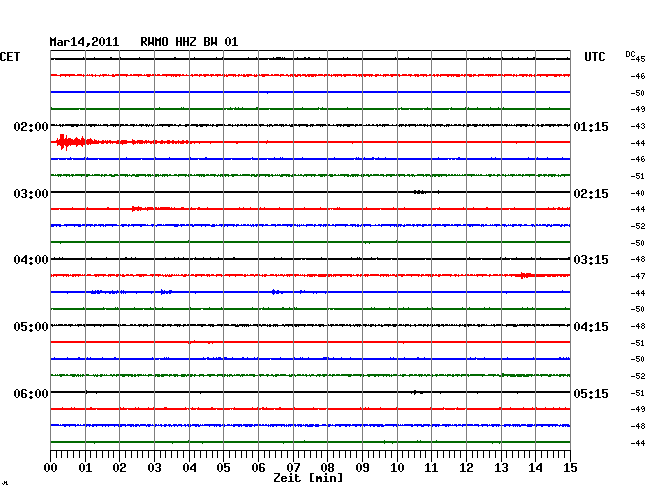Click minute 00 on the time axis
650x494 pixels.
51,468
